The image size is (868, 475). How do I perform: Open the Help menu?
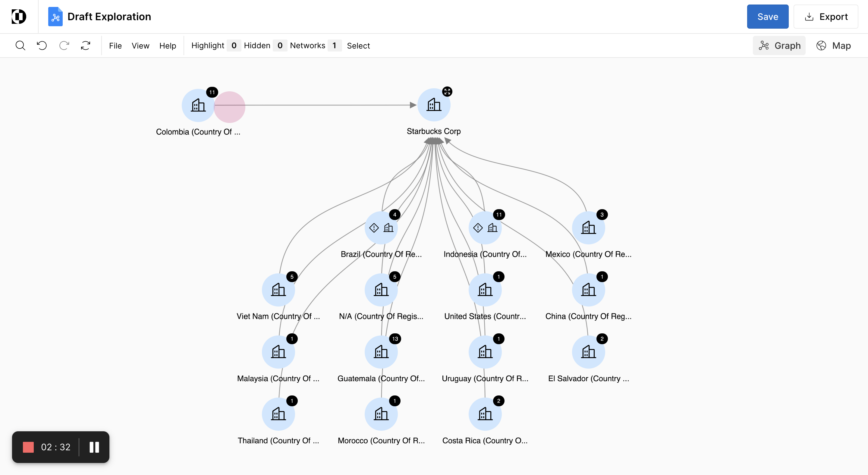point(168,46)
